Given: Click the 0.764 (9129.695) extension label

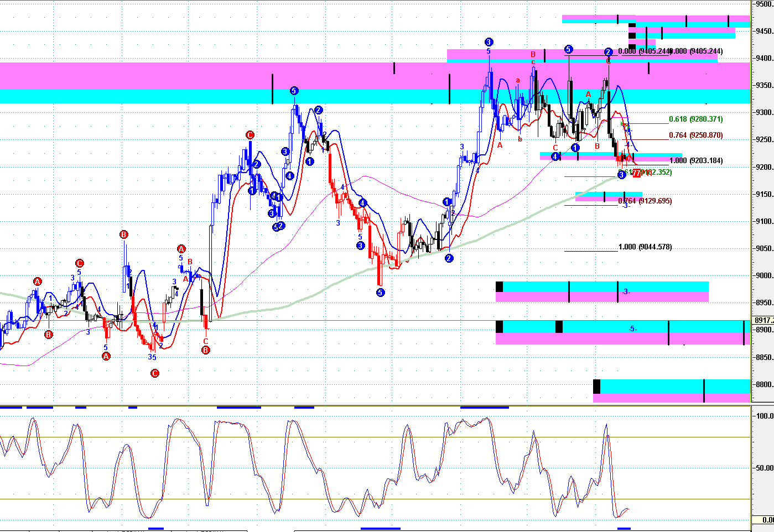Looking at the screenshot, I should click(x=645, y=201).
